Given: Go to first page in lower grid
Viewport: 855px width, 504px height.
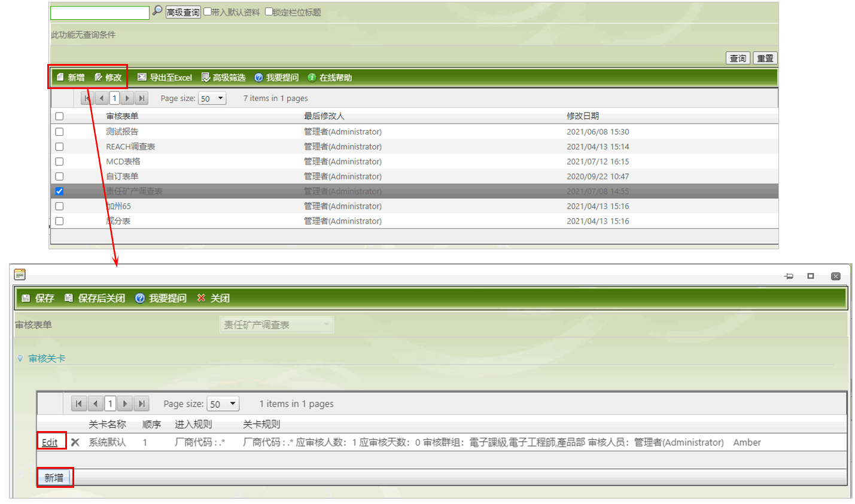Looking at the screenshot, I should (x=78, y=404).
